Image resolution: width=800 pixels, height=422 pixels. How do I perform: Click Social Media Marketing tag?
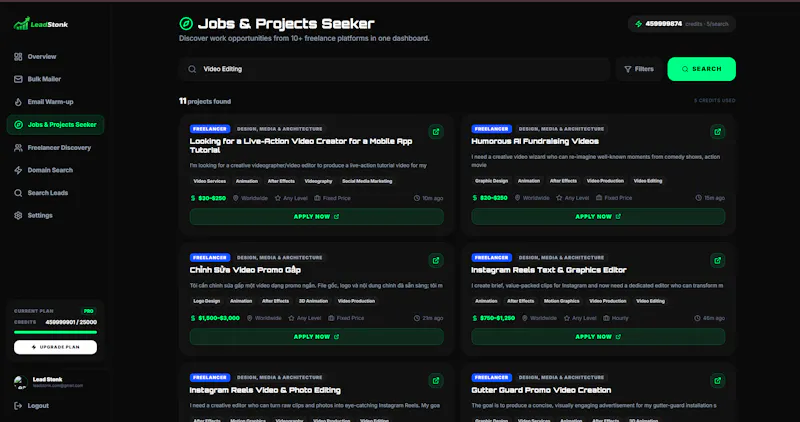[x=367, y=181]
